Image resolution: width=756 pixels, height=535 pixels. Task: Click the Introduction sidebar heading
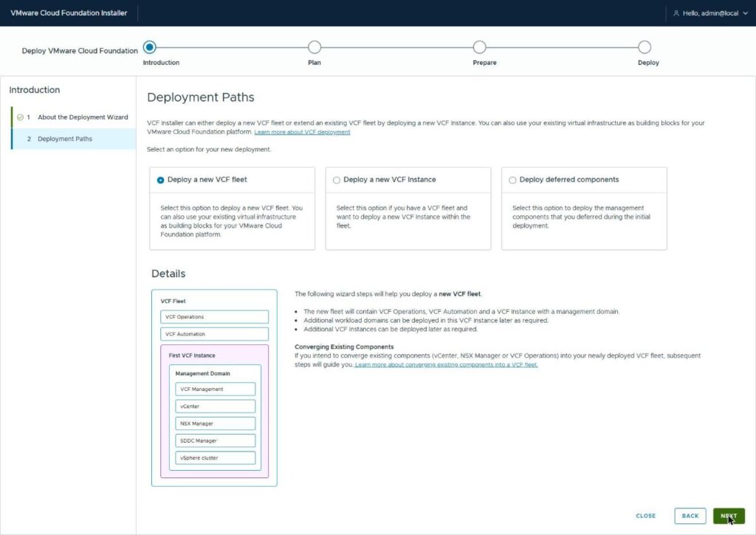[x=35, y=89]
